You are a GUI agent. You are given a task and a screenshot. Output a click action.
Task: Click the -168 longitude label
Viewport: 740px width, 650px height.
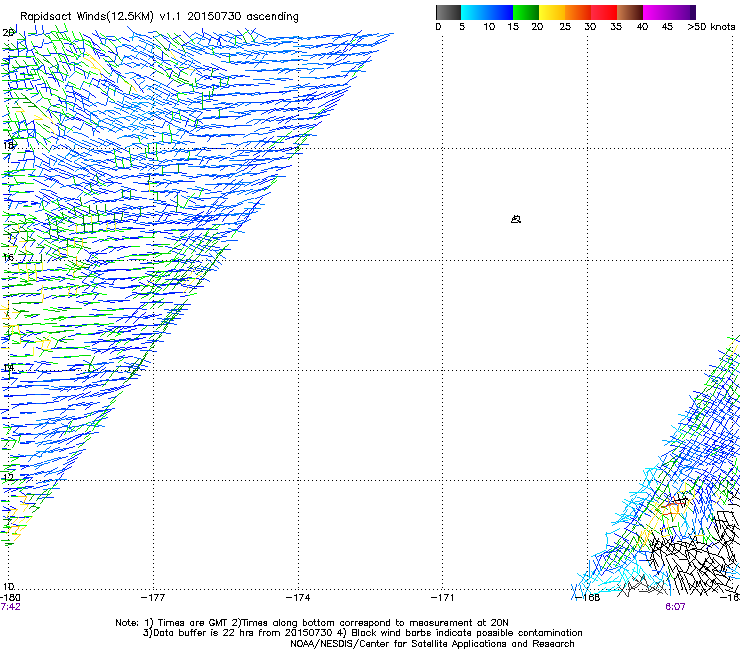[x=588, y=598]
